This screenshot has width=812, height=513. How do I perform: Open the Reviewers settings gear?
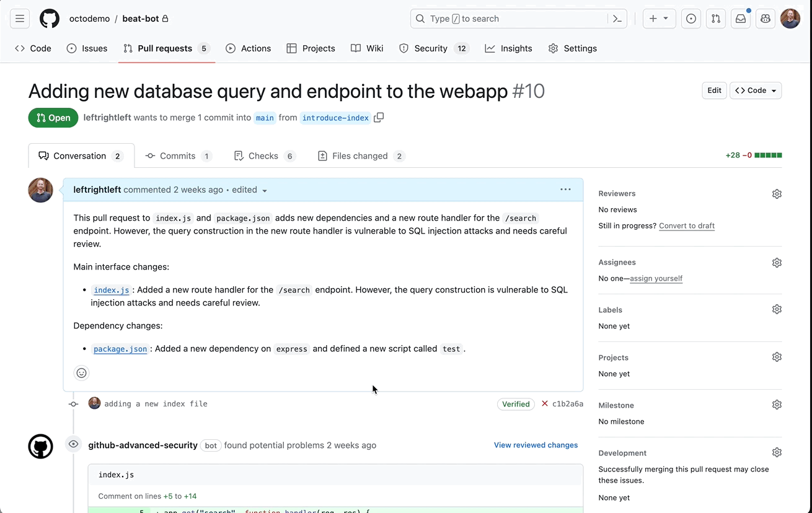tap(777, 194)
